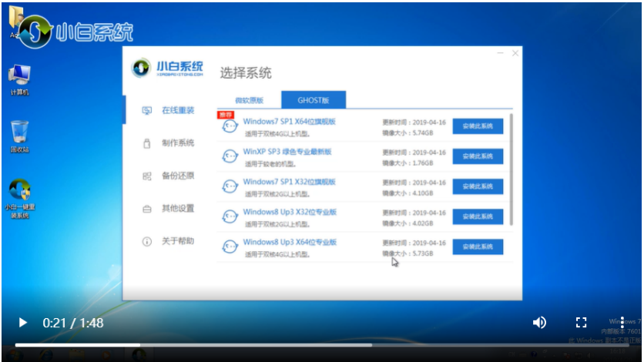Image resolution: width=644 pixels, height=362 pixels.
Task: Click the 其他设置 sidebar icon
Action: click(x=146, y=209)
